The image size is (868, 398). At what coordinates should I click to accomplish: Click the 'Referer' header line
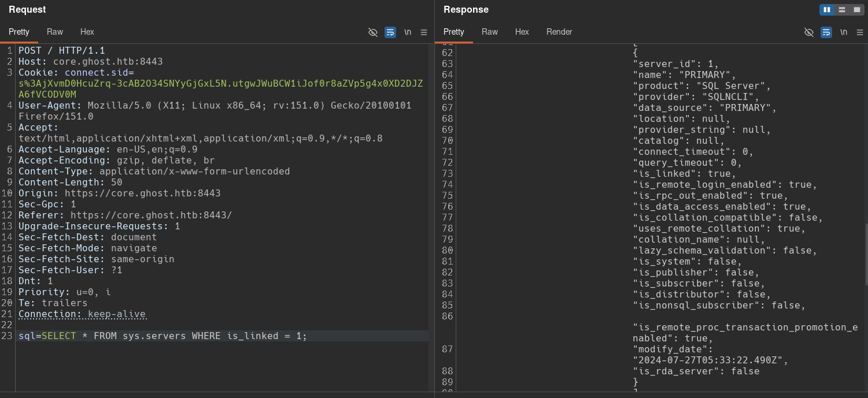tap(125, 215)
